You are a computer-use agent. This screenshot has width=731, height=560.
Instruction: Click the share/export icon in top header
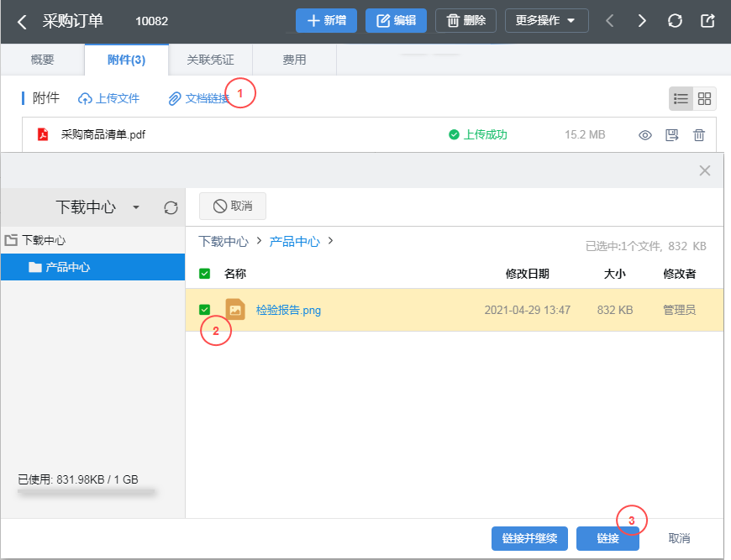pyautogui.click(x=708, y=21)
